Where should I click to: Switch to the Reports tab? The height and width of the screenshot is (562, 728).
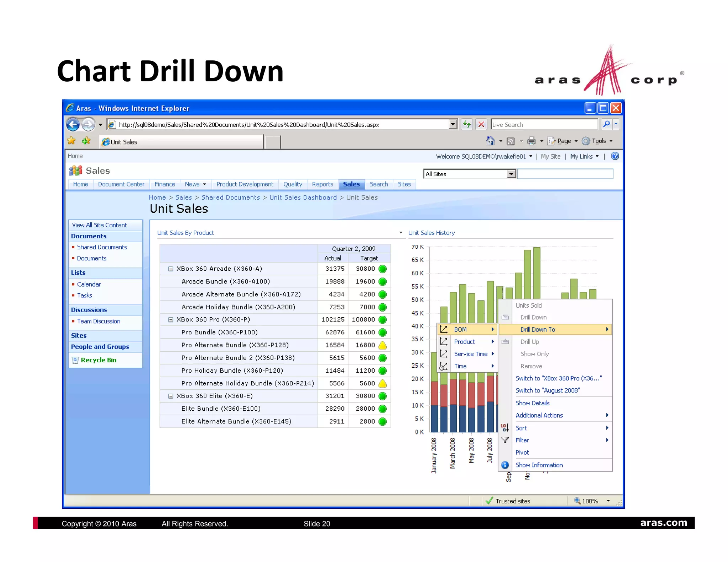[322, 184]
